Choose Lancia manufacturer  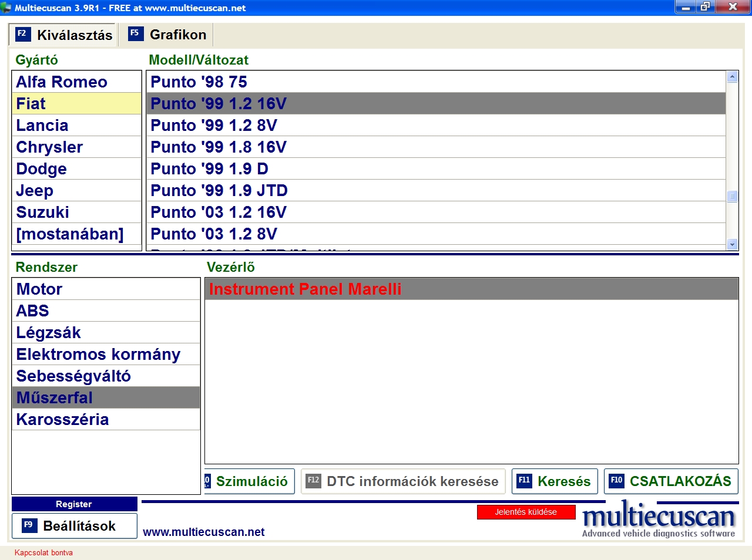[76, 125]
